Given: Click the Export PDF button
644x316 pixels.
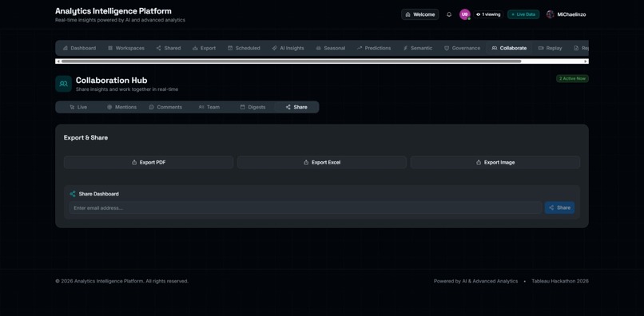Looking at the screenshot, I should point(149,163).
